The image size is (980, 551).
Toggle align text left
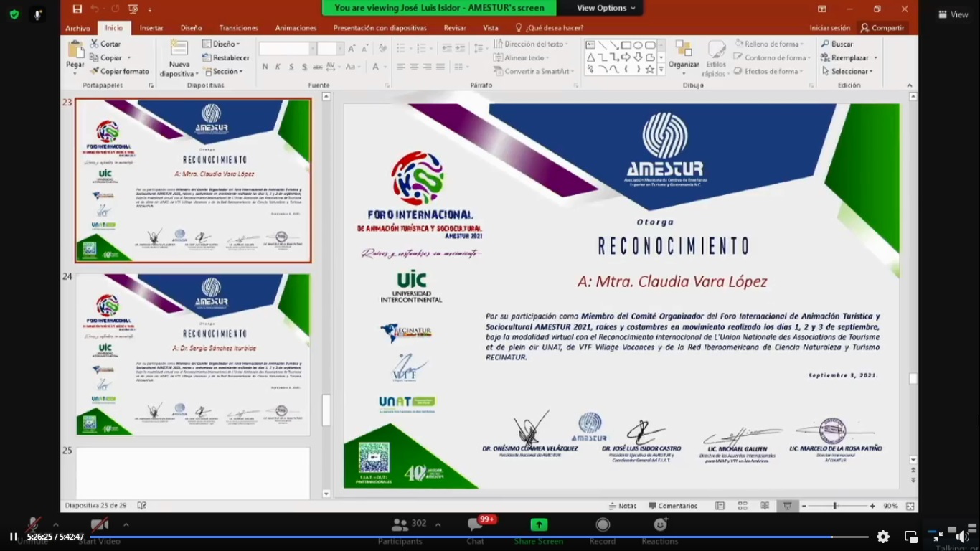(x=401, y=67)
